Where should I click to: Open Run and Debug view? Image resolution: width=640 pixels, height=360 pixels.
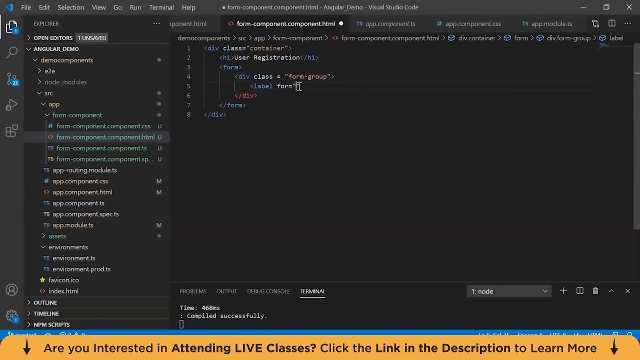12,105
